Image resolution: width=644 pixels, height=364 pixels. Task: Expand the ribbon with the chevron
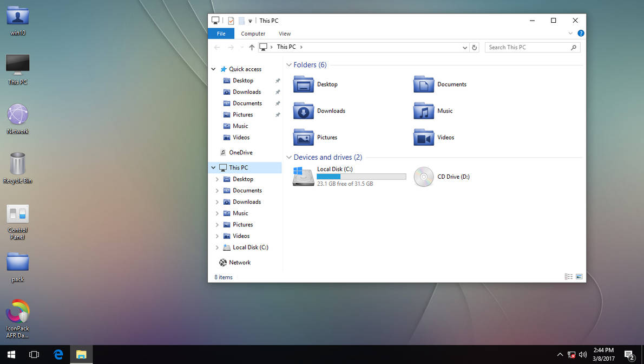[x=570, y=34]
